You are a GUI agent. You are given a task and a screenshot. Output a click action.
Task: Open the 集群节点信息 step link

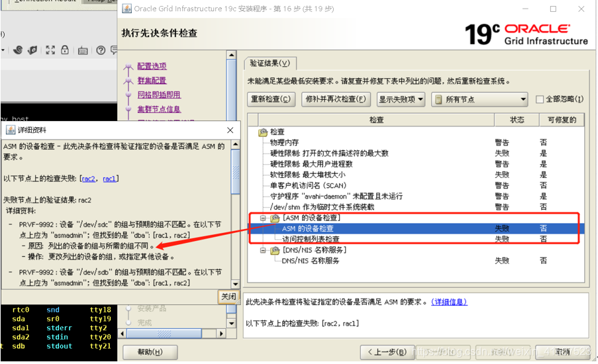(159, 109)
